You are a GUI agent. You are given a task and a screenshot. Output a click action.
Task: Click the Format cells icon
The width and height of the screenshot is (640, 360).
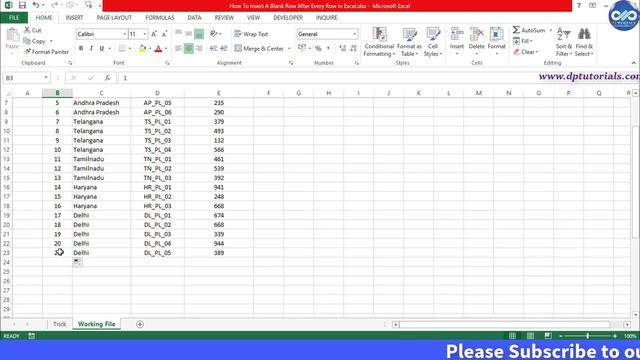coord(496,34)
